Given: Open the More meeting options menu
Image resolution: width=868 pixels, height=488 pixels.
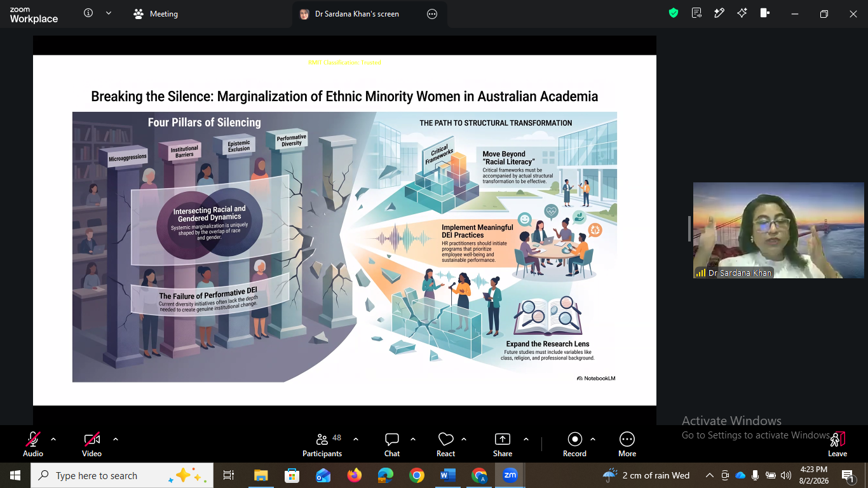Looking at the screenshot, I should click(627, 444).
